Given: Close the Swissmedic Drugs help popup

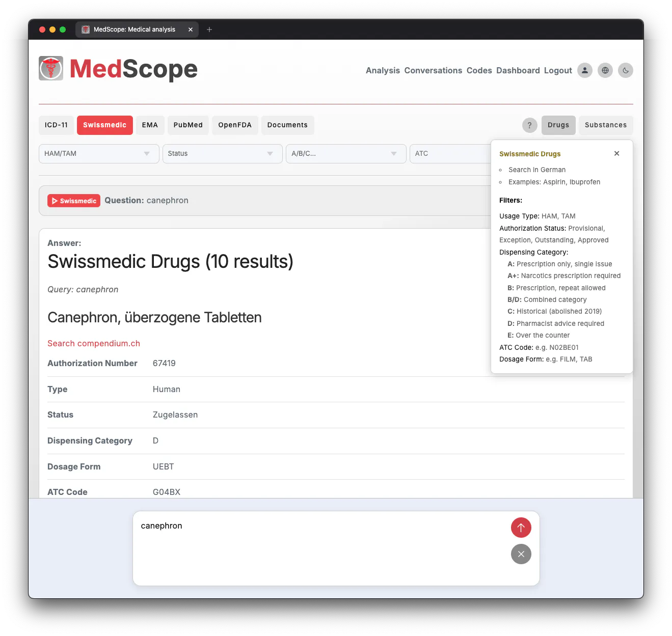Looking at the screenshot, I should [616, 153].
